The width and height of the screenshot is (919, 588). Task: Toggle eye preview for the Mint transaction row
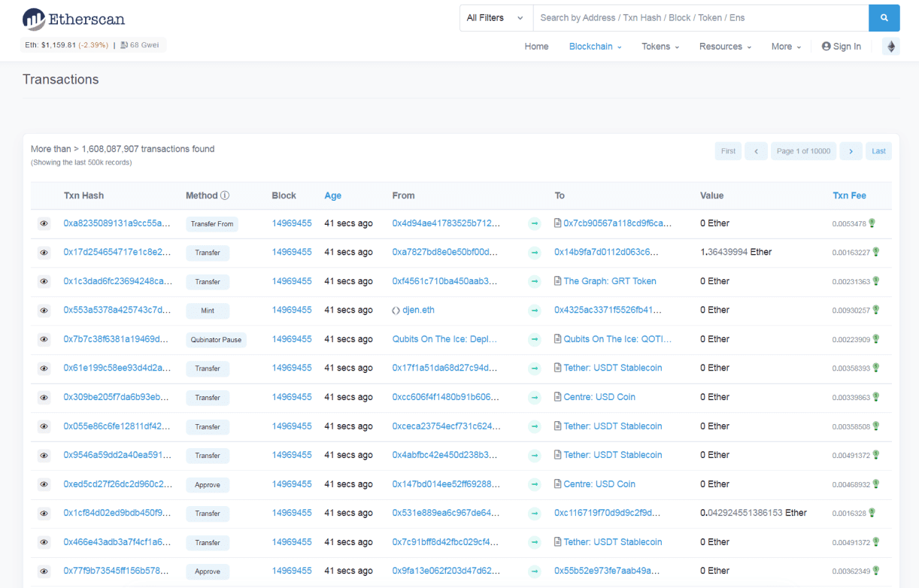pyautogui.click(x=44, y=311)
